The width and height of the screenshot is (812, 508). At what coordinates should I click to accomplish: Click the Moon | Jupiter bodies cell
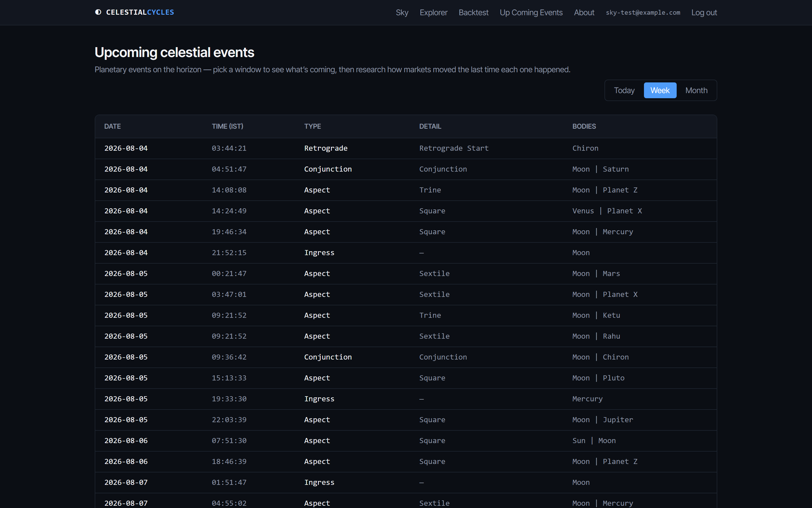(603, 420)
